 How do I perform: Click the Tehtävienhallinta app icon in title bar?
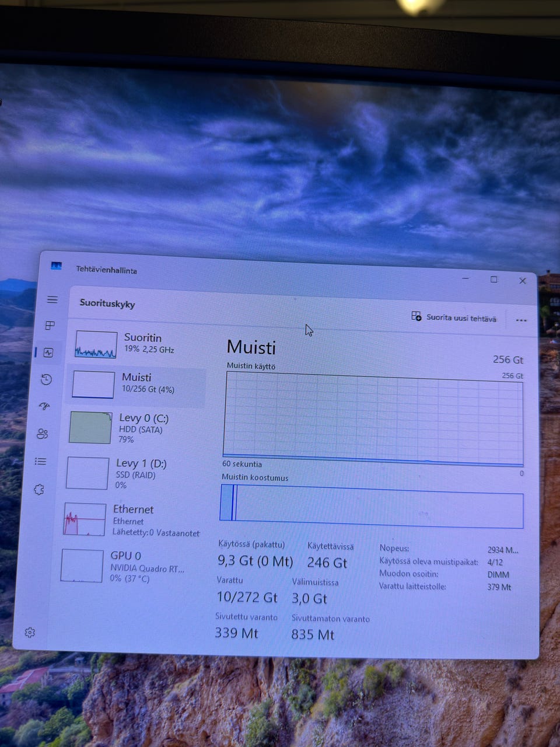tap(56, 266)
